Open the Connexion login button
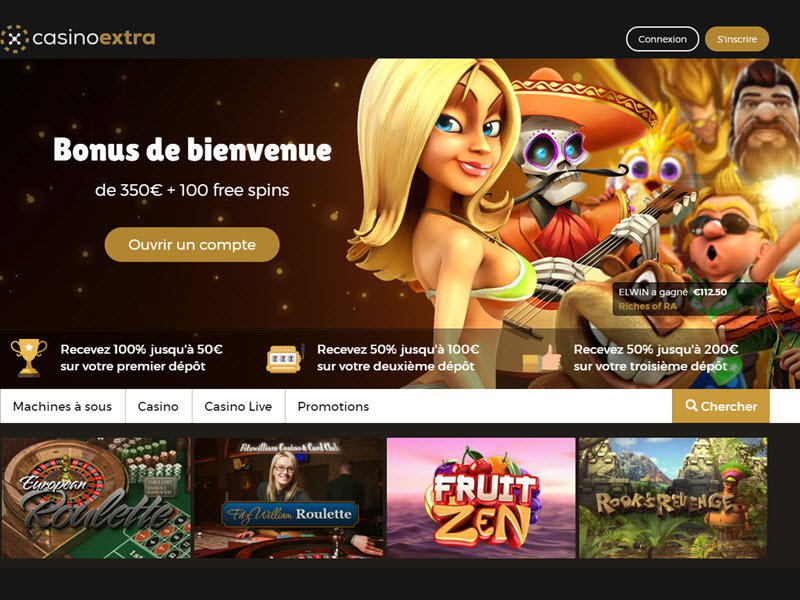 click(x=662, y=39)
